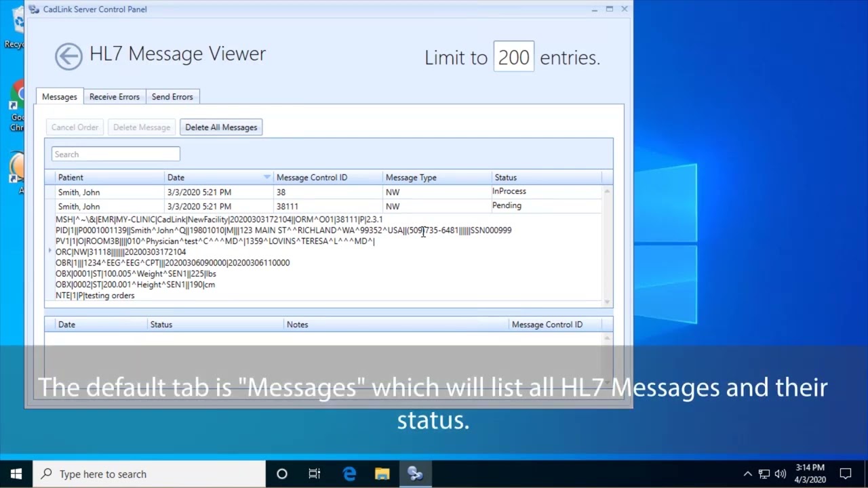This screenshot has height=488, width=868.
Task: Sort messages by the Patient column header
Action: (x=111, y=178)
